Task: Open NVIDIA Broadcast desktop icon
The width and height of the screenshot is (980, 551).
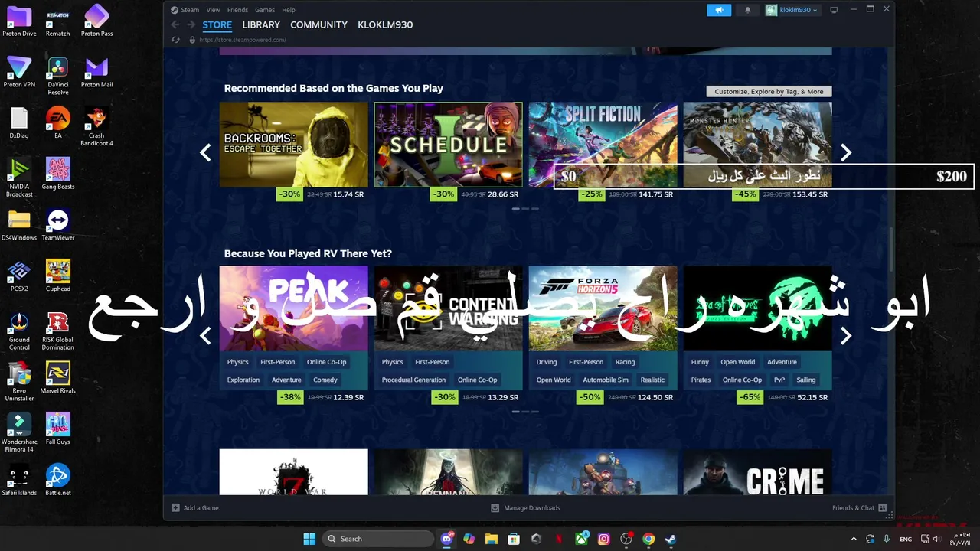Action: coord(19,177)
